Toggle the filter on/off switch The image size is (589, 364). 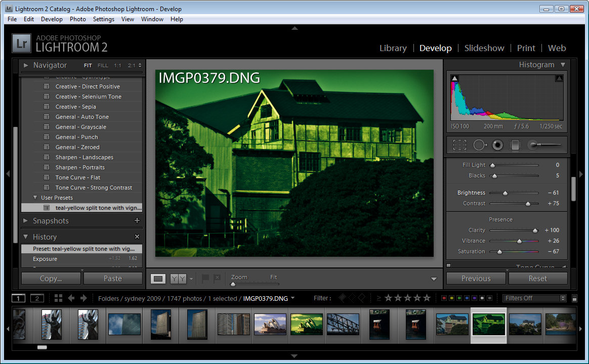(x=574, y=298)
